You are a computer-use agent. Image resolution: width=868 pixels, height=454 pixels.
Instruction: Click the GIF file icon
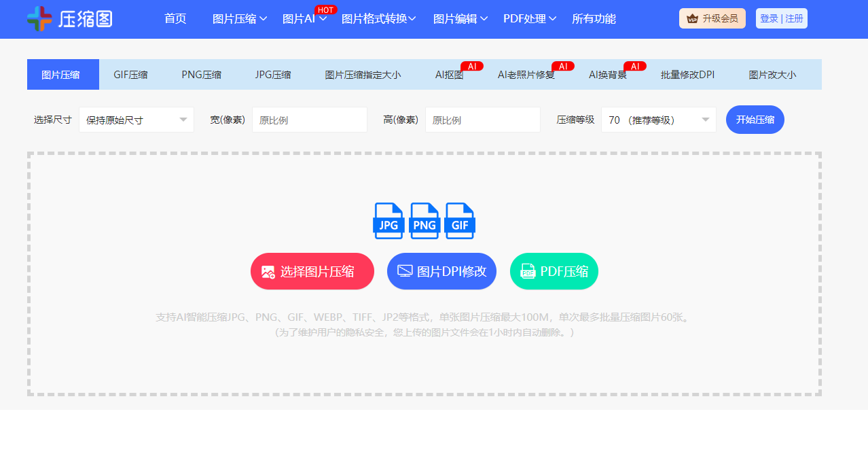coord(460,220)
